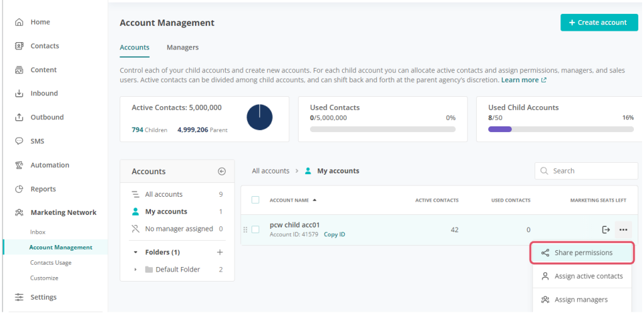Choose Assign active contacts menu option
This screenshot has height=313, width=644.
click(x=588, y=276)
